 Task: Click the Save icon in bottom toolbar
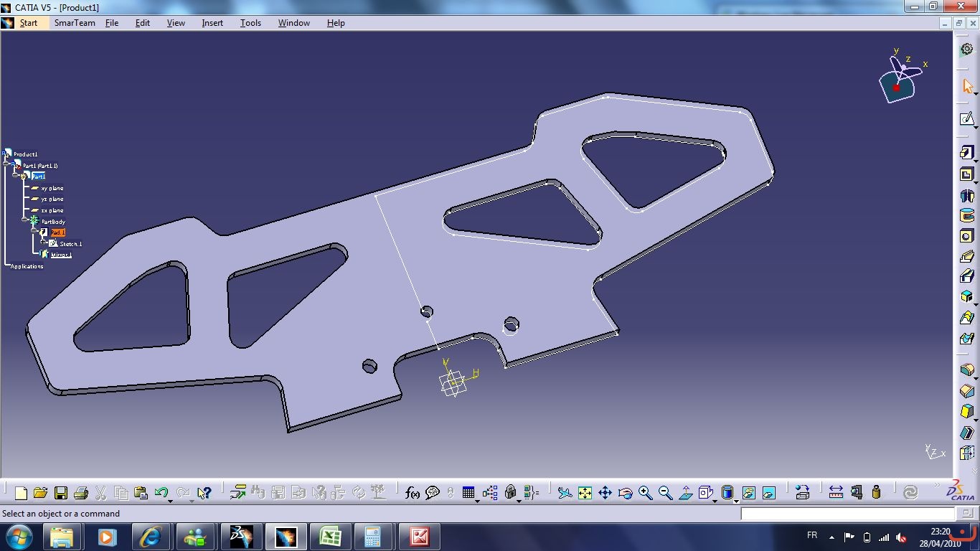click(x=61, y=493)
